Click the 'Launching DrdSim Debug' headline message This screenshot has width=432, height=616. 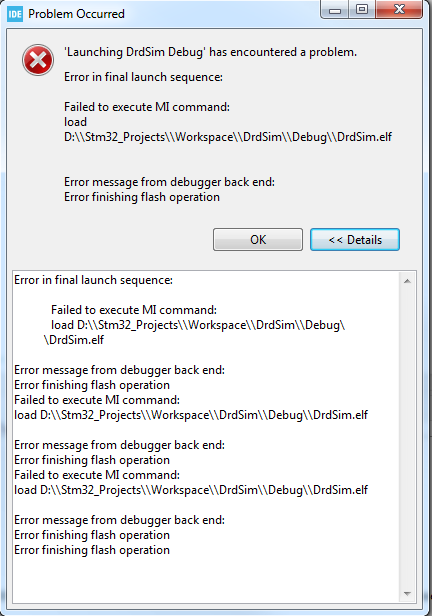pos(211,52)
